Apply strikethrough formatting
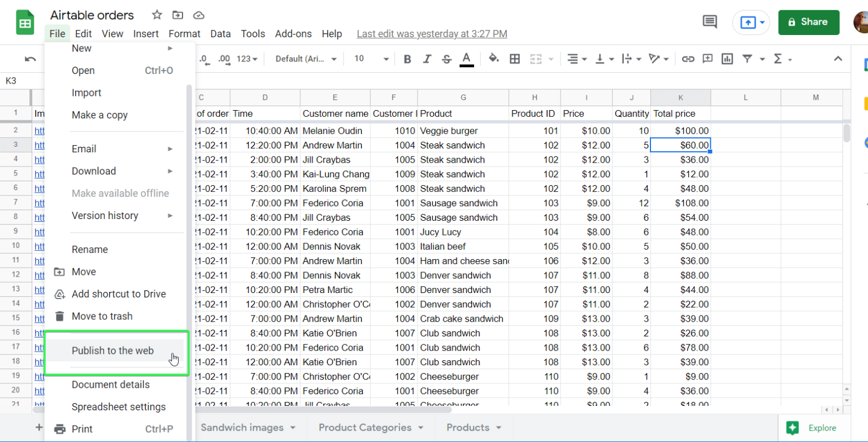This screenshot has width=868, height=442. tap(446, 59)
